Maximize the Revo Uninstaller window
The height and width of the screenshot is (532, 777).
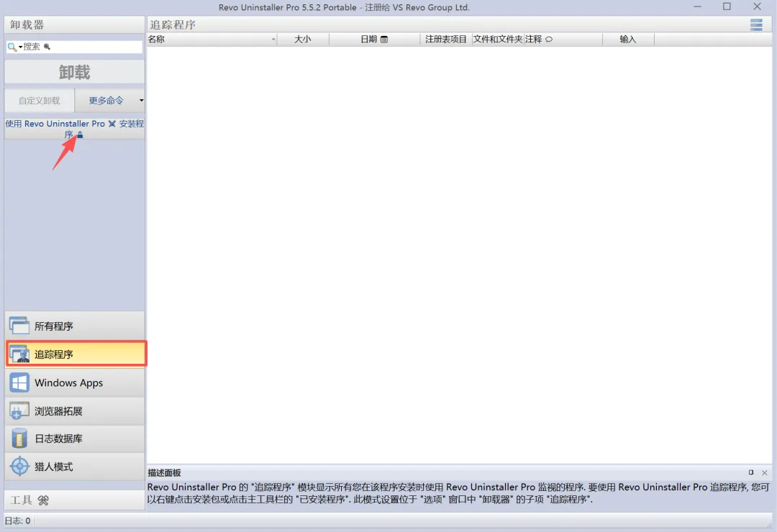727,7
